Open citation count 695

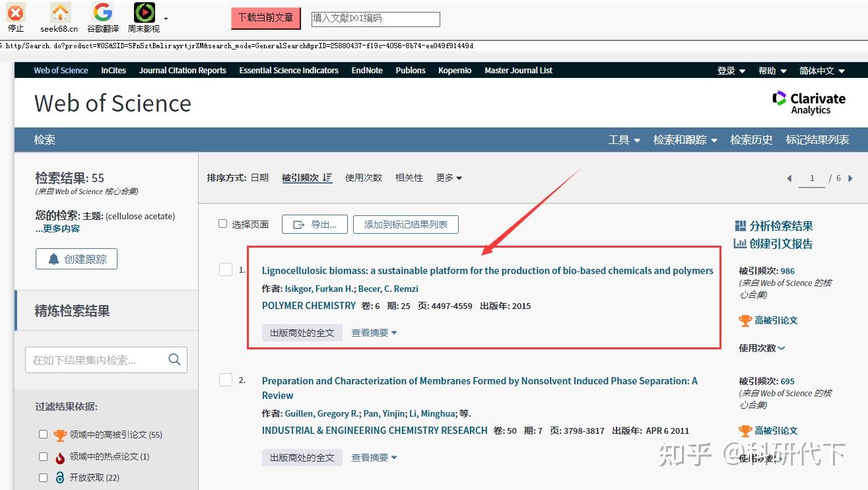point(787,381)
